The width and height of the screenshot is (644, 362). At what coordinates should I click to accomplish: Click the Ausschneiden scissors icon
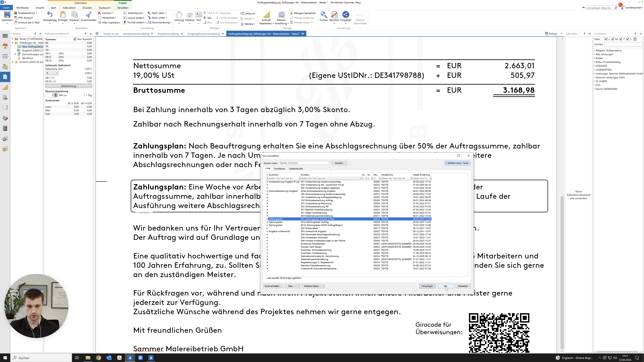coord(89,15)
